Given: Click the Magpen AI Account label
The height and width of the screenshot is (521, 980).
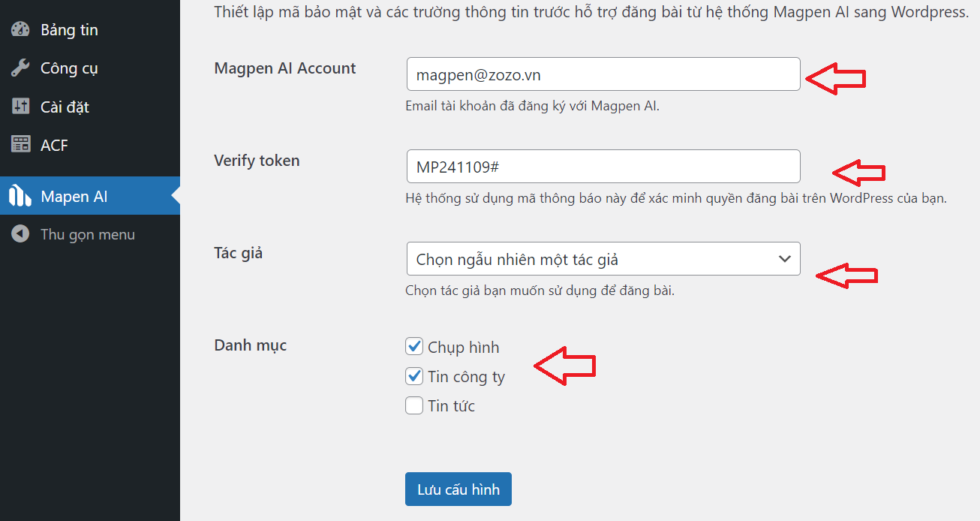Looking at the screenshot, I should point(285,68).
